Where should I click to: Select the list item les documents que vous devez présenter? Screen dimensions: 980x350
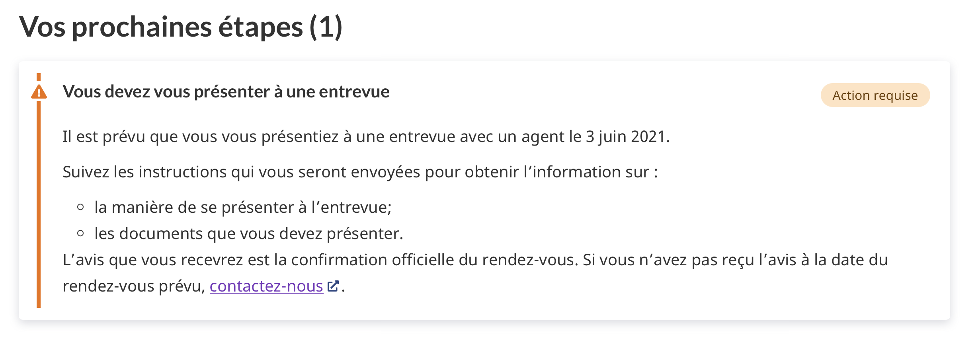248,234
